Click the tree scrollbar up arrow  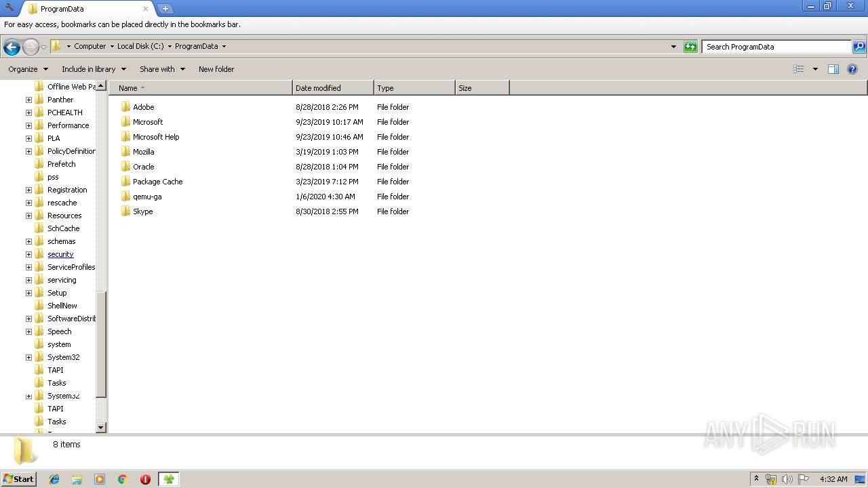[101, 86]
